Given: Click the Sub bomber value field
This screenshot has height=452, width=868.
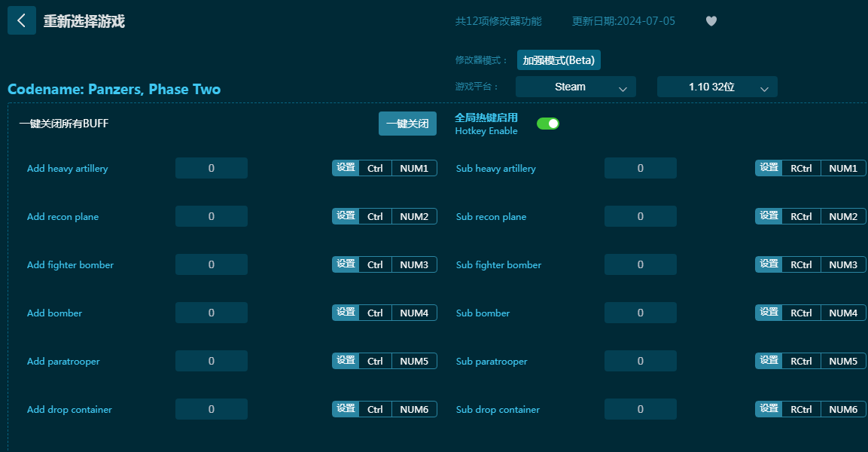Looking at the screenshot, I should 641,313.
